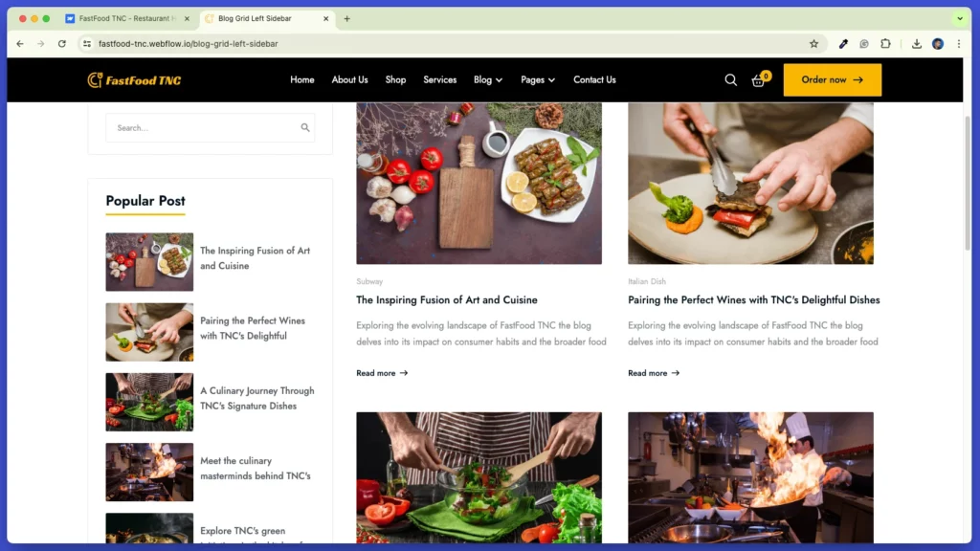Click the search magnifier inside the sidebar search box

[305, 127]
